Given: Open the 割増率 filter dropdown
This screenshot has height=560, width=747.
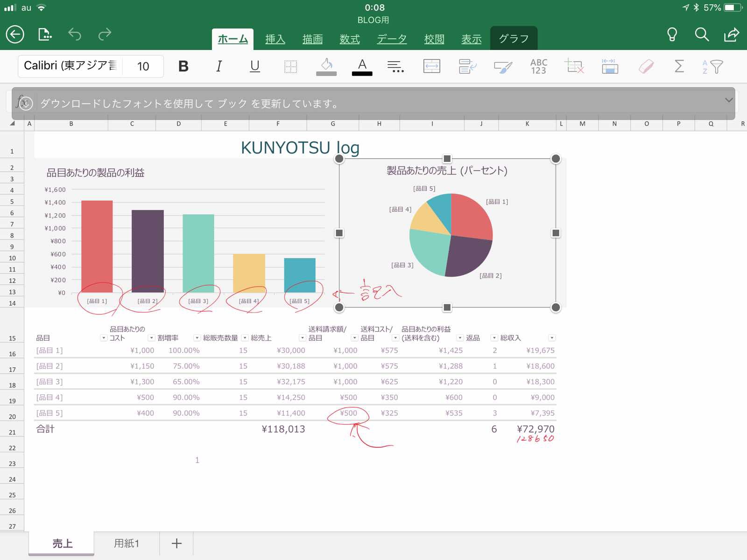Looking at the screenshot, I should [197, 338].
